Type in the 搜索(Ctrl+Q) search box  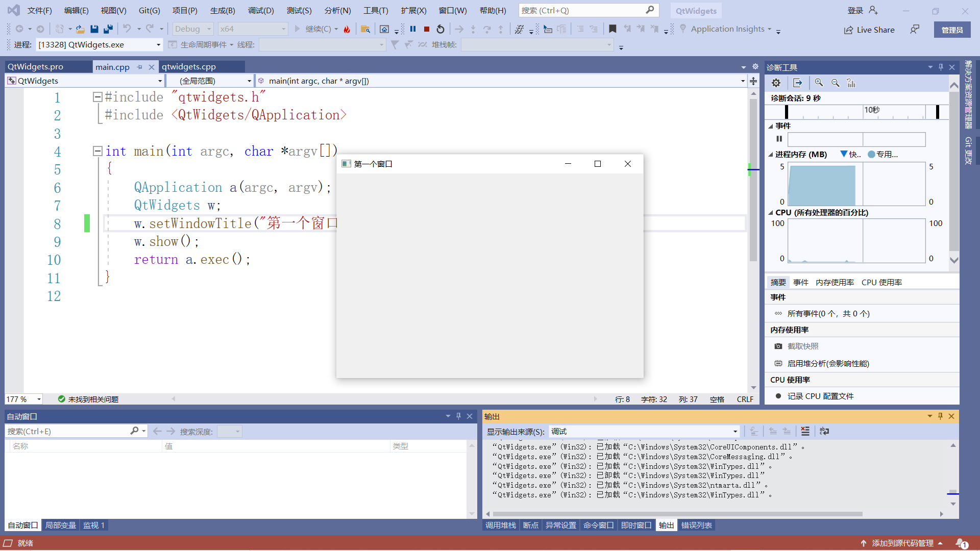(577, 10)
